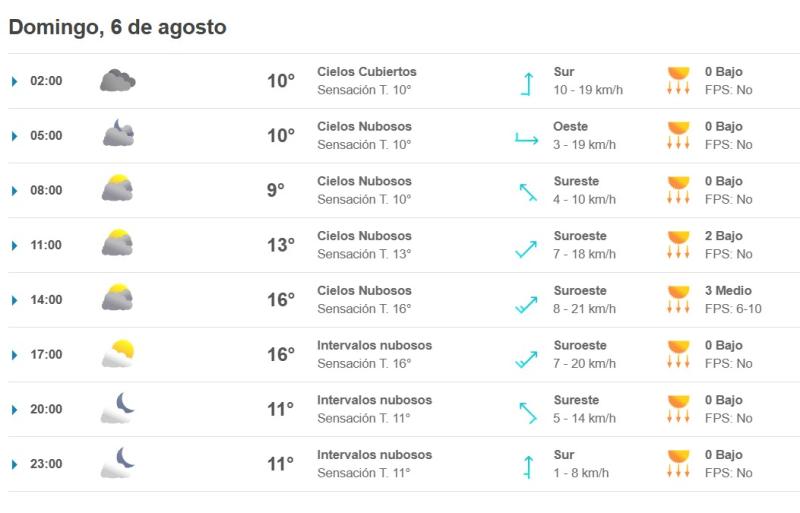Click the southeast wind arrow at 20:00
This screenshot has width=800, height=513.
pos(526,410)
